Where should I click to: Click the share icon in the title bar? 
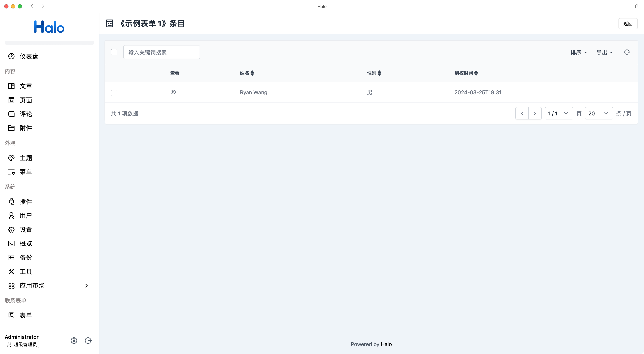point(637,6)
